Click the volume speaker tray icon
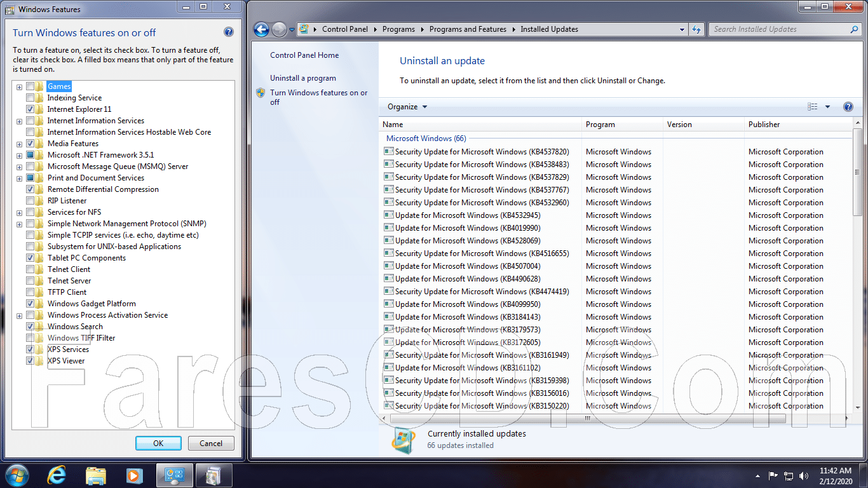 pos(804,475)
